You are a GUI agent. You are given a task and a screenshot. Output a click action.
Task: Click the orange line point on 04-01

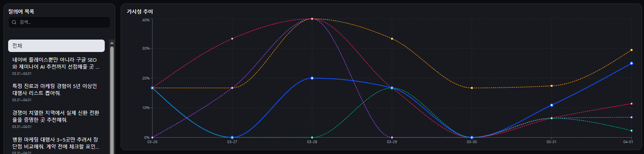pyautogui.click(x=631, y=50)
